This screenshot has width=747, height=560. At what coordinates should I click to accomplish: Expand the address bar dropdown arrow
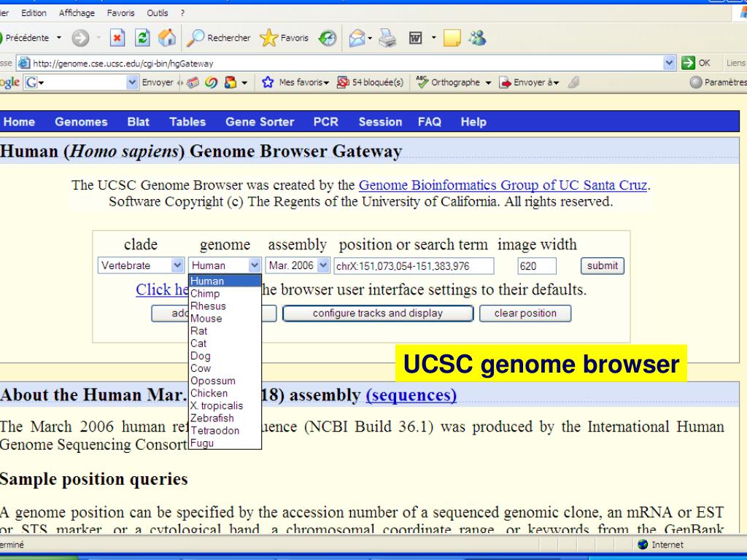point(669,63)
